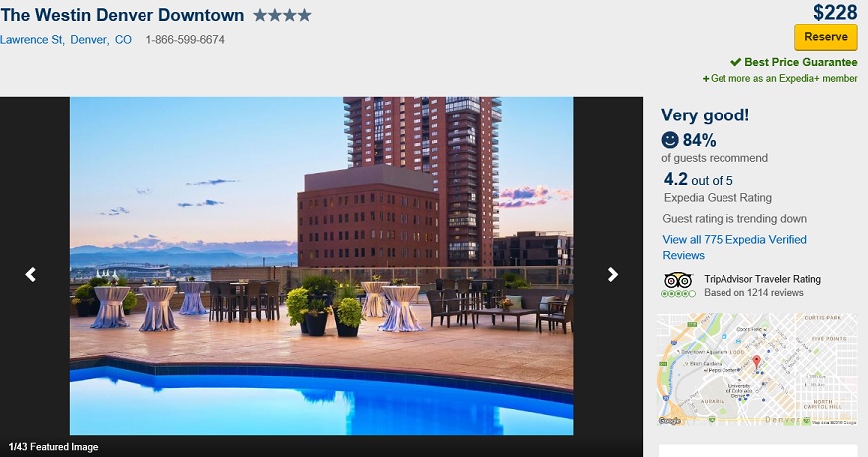The image size is (868, 457).
Task: Click the CO state link
Action: [123, 39]
